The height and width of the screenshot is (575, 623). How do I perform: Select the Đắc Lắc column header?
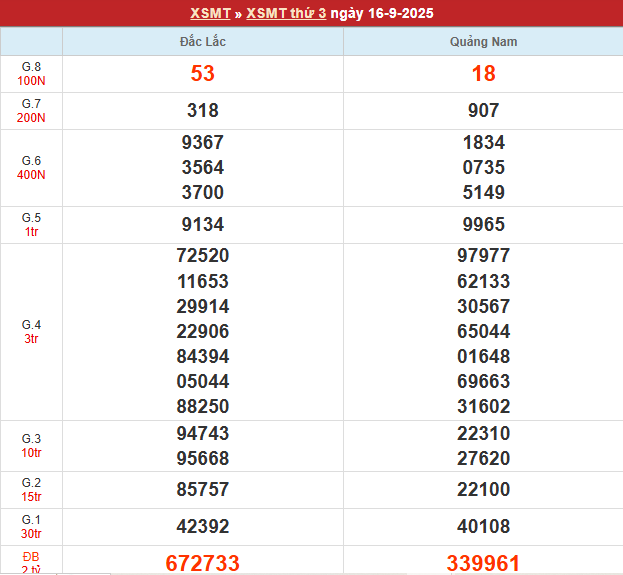(x=203, y=42)
